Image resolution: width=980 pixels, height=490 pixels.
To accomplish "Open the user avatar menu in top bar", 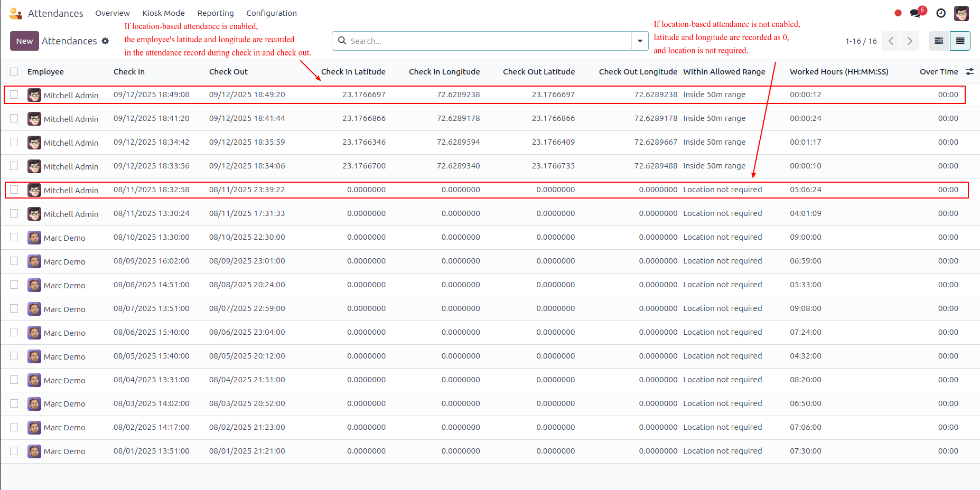I will coord(962,13).
